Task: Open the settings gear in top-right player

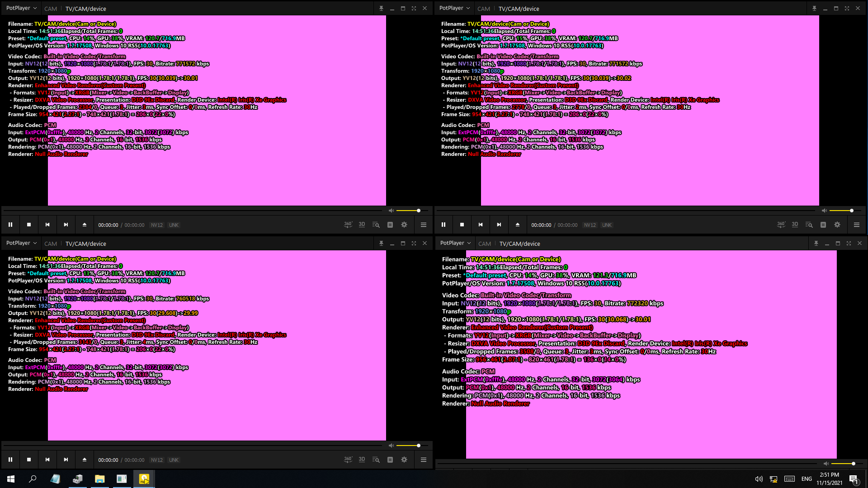Action: tap(837, 225)
